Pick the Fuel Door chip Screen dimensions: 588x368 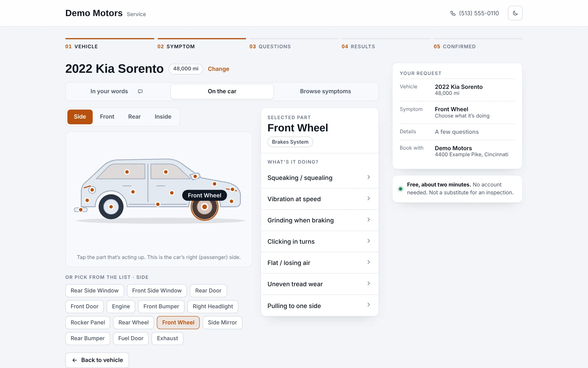(131, 338)
